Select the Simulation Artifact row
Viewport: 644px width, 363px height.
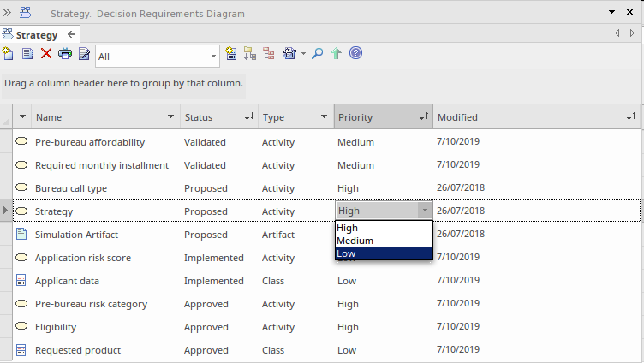pos(76,235)
